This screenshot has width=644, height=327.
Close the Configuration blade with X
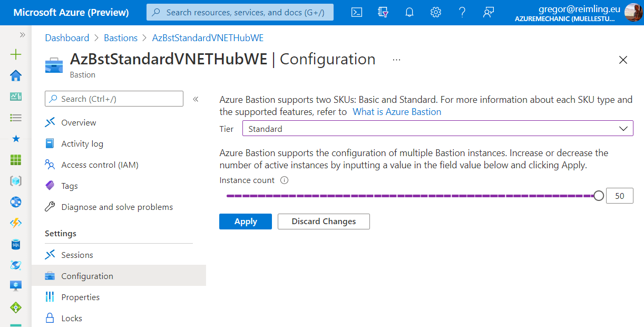pyautogui.click(x=623, y=60)
